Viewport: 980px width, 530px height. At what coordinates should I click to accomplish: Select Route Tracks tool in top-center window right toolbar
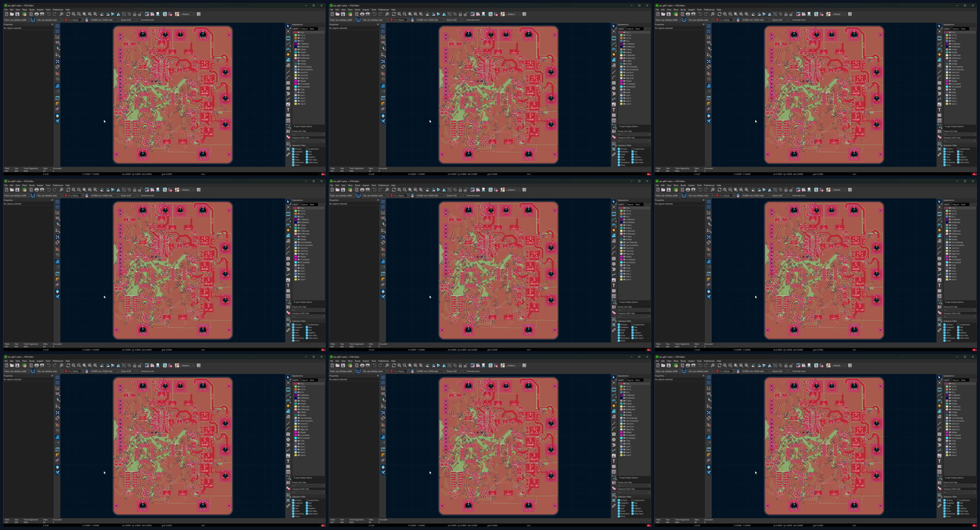pos(613,43)
